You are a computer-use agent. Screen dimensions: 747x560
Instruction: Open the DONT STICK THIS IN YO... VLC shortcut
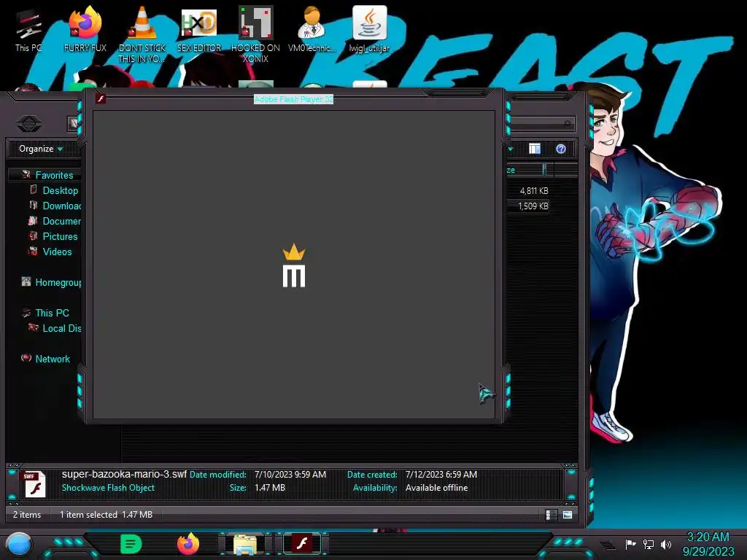(x=142, y=34)
